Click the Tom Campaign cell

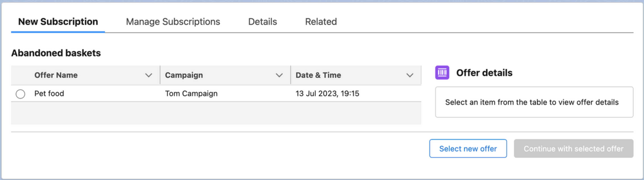[x=191, y=94]
